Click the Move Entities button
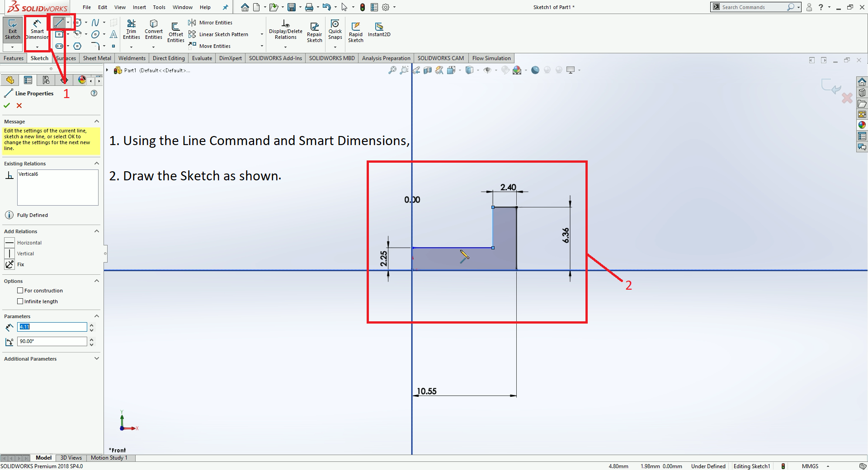The width and height of the screenshot is (868, 470). point(210,46)
